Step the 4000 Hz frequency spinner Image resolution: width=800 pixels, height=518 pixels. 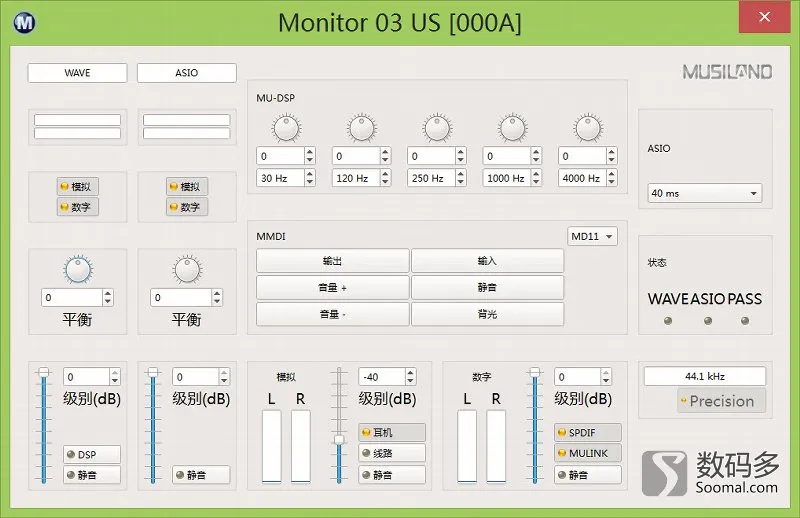tap(612, 178)
